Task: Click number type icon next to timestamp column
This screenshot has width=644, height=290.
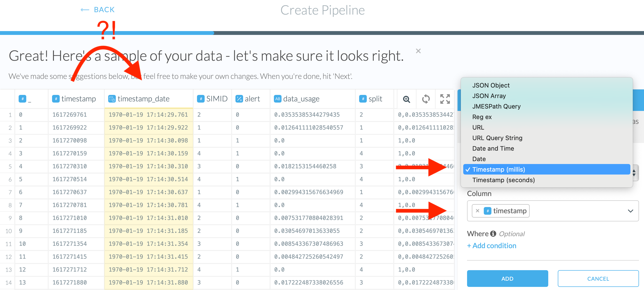Action: (56, 99)
